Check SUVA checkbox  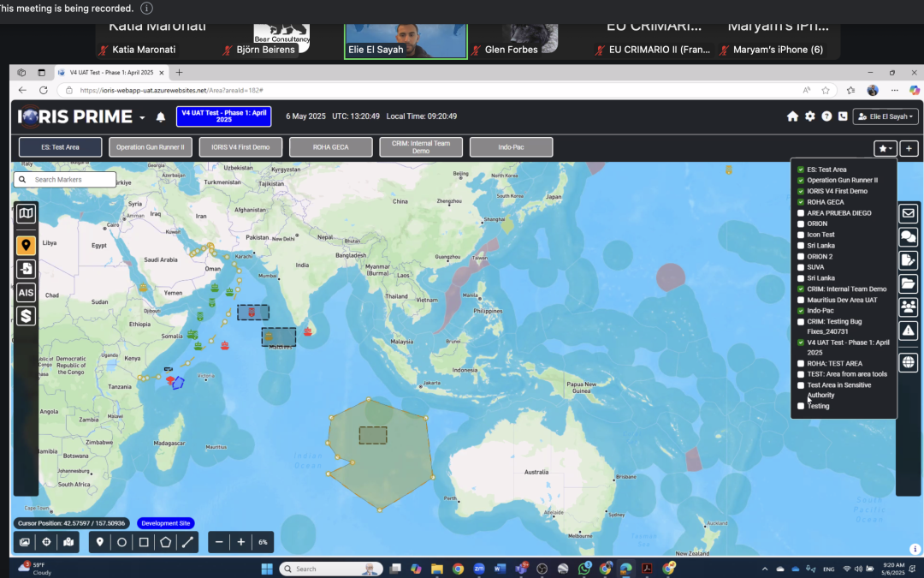(x=801, y=267)
